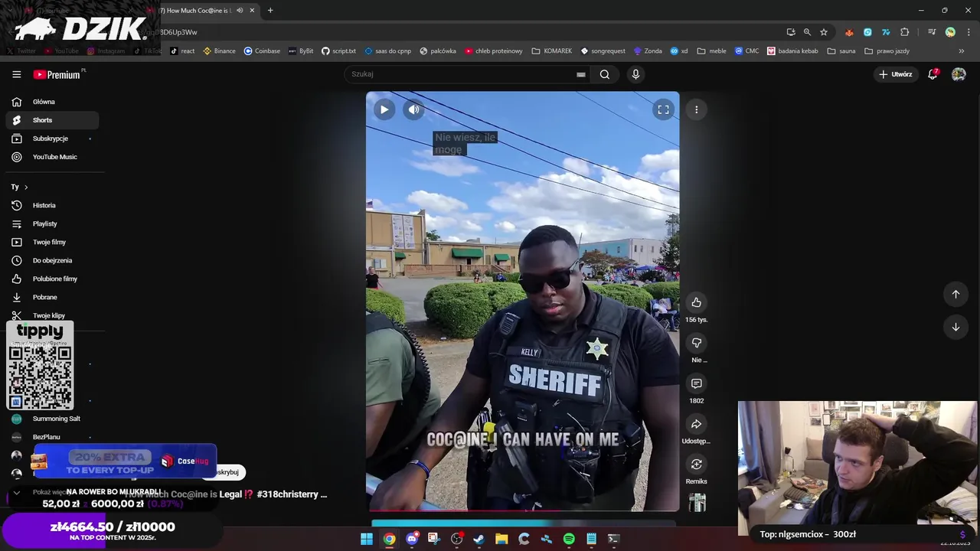The height and width of the screenshot is (551, 980).
Task: Mute the tab via its speaker icon
Action: 240,10
